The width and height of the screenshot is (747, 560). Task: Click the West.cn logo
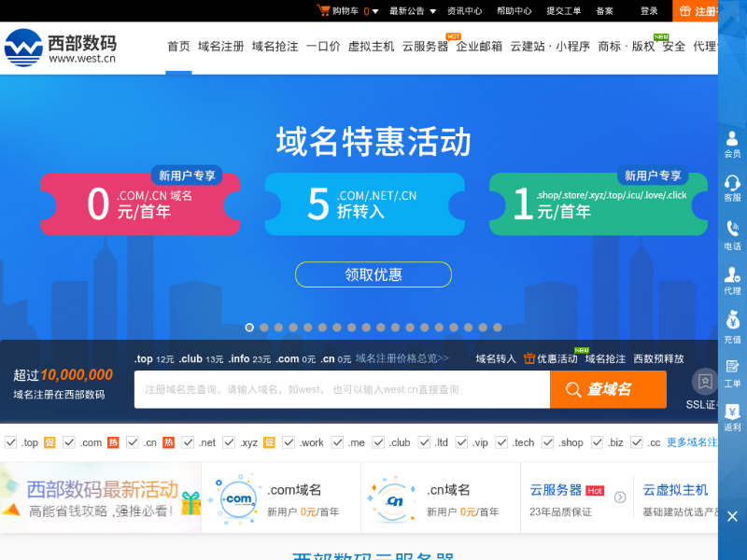(61, 46)
